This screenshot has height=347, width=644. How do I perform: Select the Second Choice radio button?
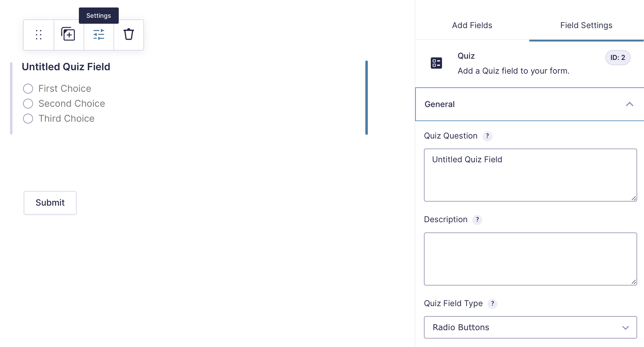point(28,104)
